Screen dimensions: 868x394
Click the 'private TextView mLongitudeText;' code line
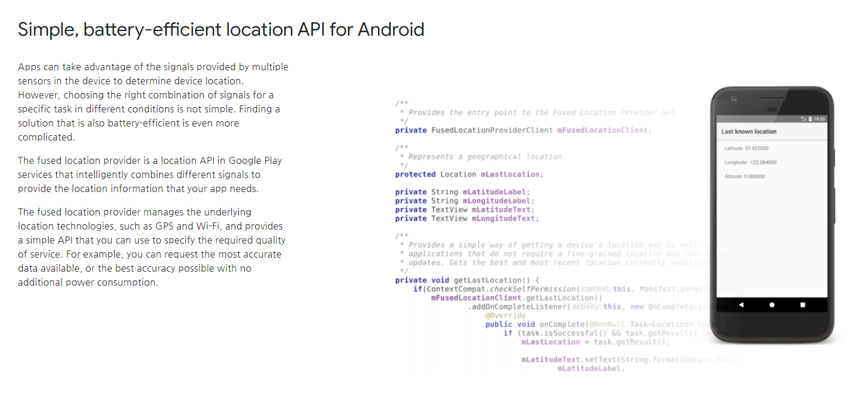(467, 218)
